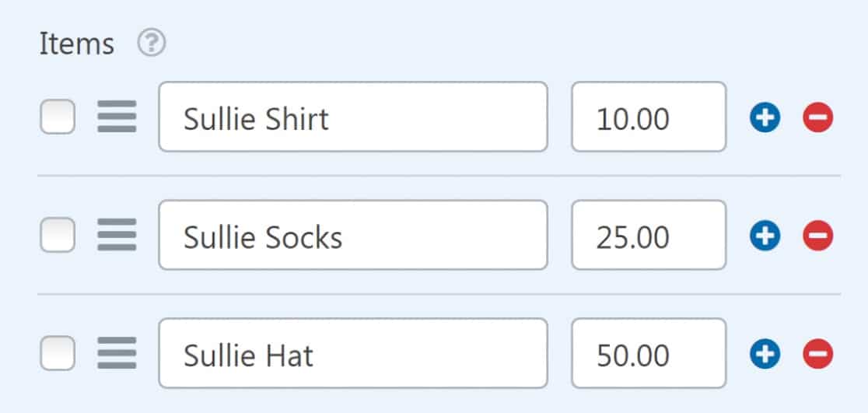The height and width of the screenshot is (413, 868).
Task: Edit the 10.00 price field
Action: pos(649,118)
